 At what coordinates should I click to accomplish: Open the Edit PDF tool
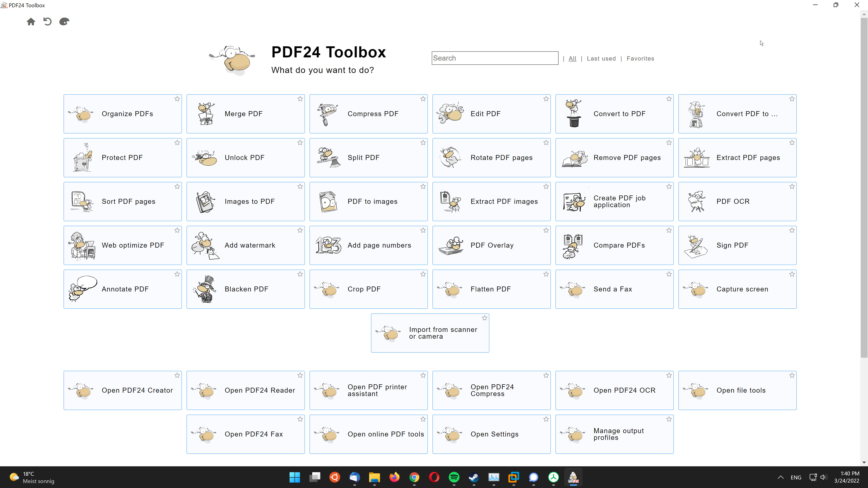(492, 114)
